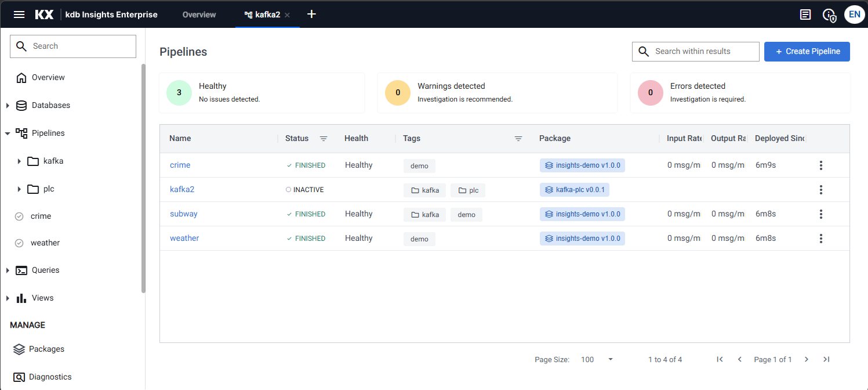Click the Diagnostics icon in sidebar
The width and height of the screenshot is (868, 390).
point(19,377)
